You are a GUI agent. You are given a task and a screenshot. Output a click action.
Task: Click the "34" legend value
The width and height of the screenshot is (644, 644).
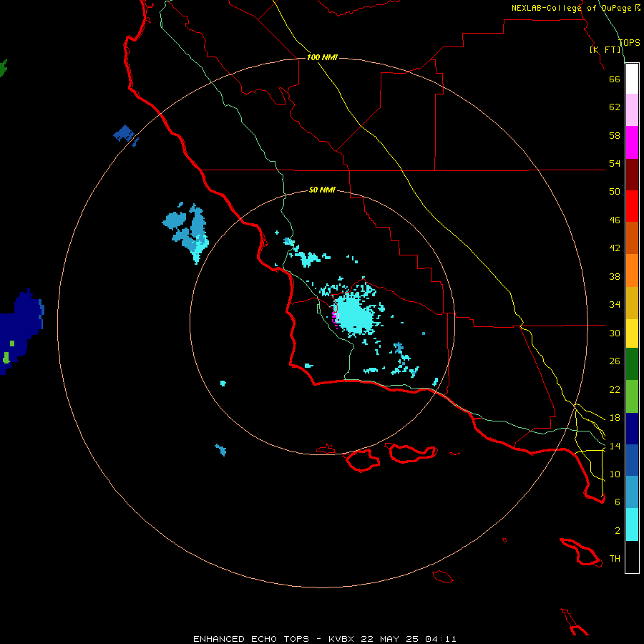[x=615, y=305]
